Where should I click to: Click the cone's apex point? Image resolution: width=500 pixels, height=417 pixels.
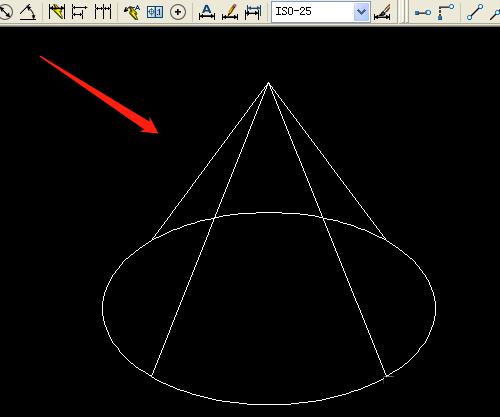268,83
